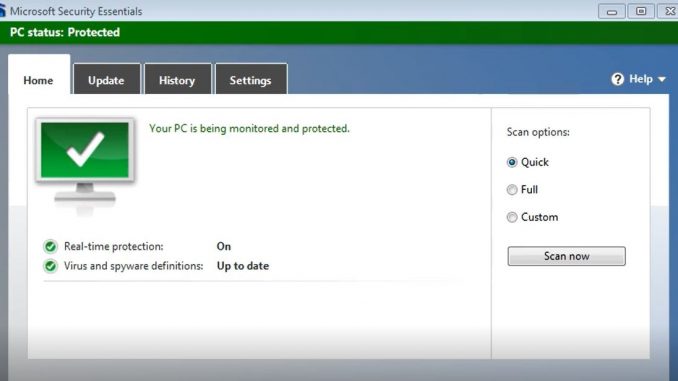This screenshot has height=381, width=678.
Task: Select the Full scan option
Action: tap(512, 189)
